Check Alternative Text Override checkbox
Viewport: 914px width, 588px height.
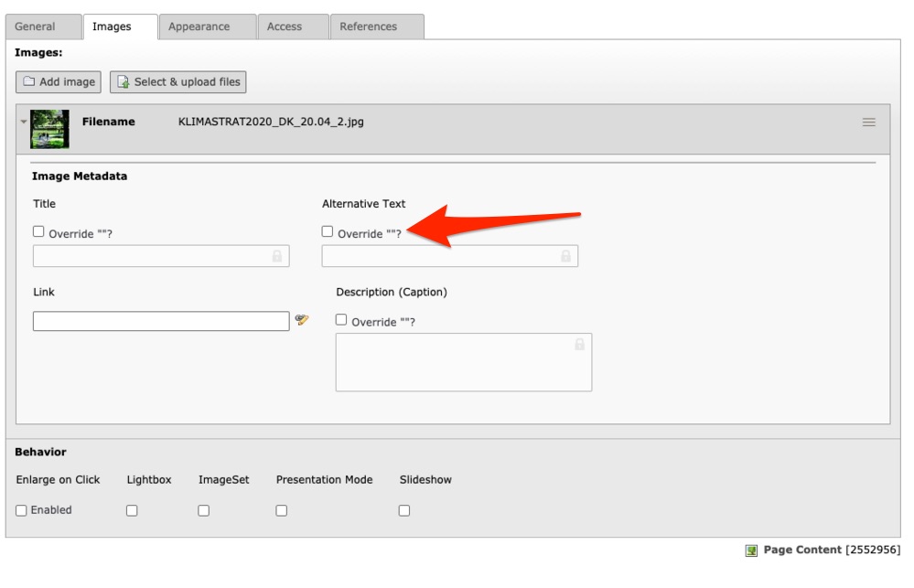click(328, 231)
